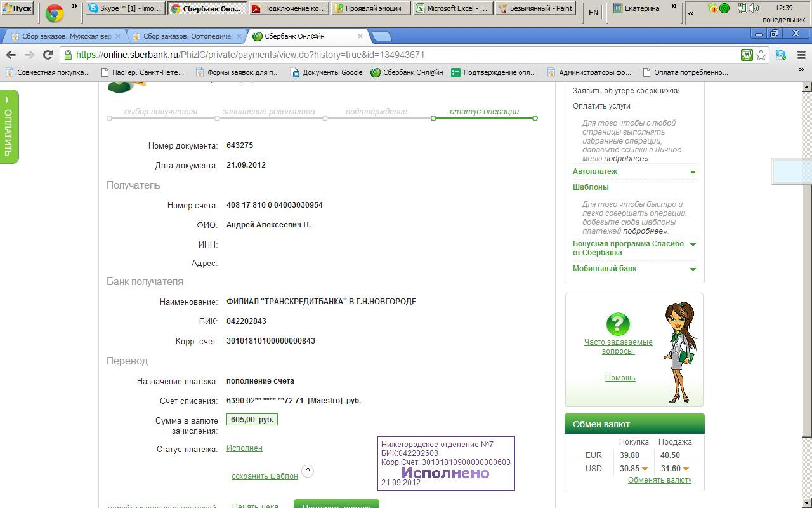Bookmark this page with the star icon
Image resolution: width=812 pixels, height=508 pixels.
click(x=761, y=55)
